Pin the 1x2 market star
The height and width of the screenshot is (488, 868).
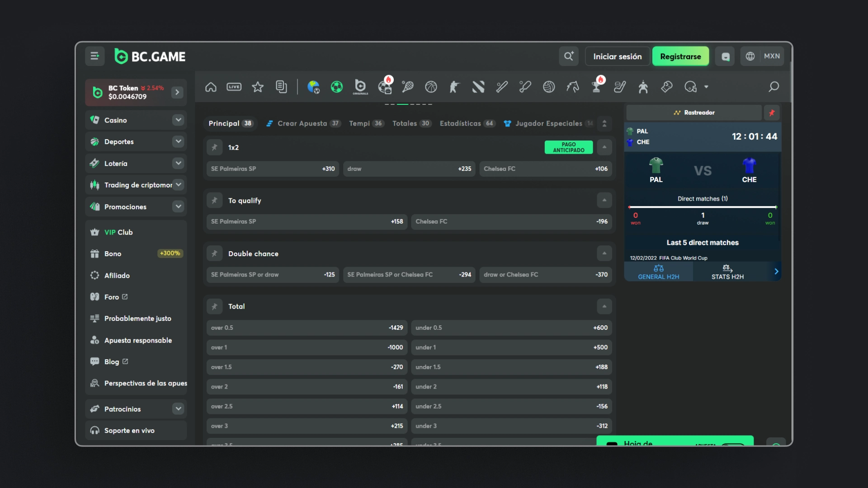click(x=215, y=147)
